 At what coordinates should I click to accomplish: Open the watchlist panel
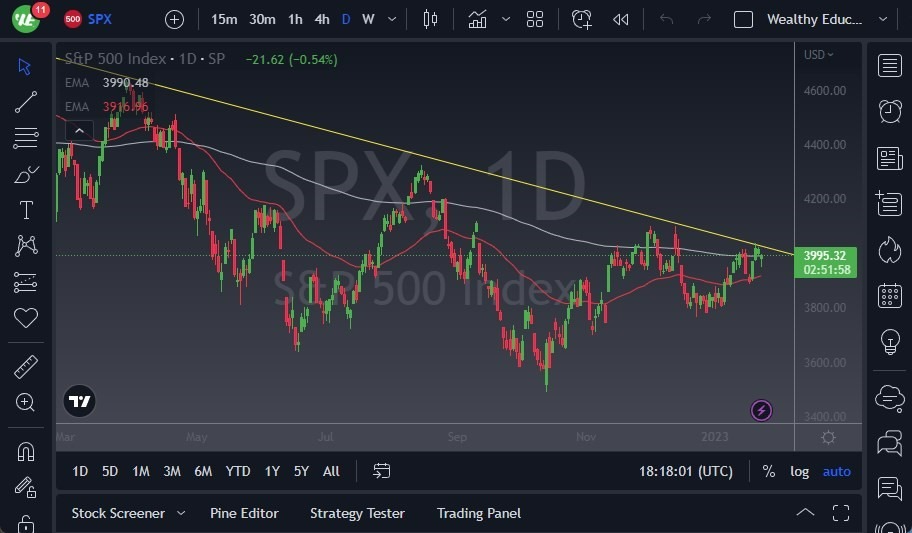coord(889,65)
